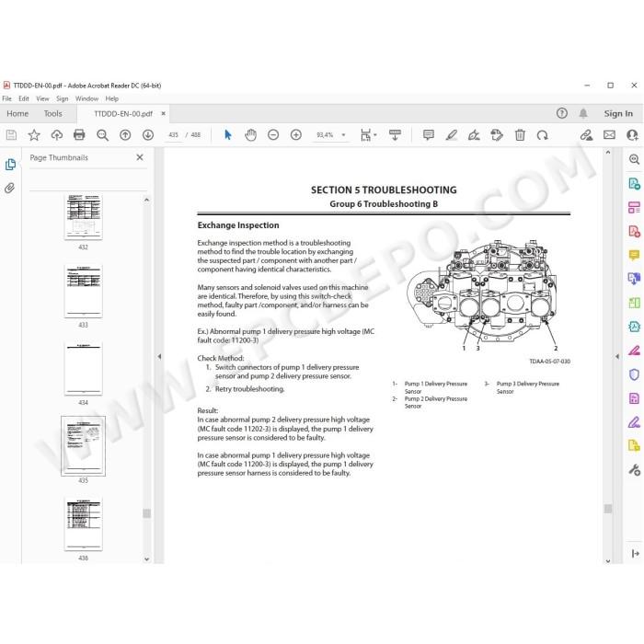Open the Export PDF tool icon
644x644 pixels.
(x=634, y=183)
